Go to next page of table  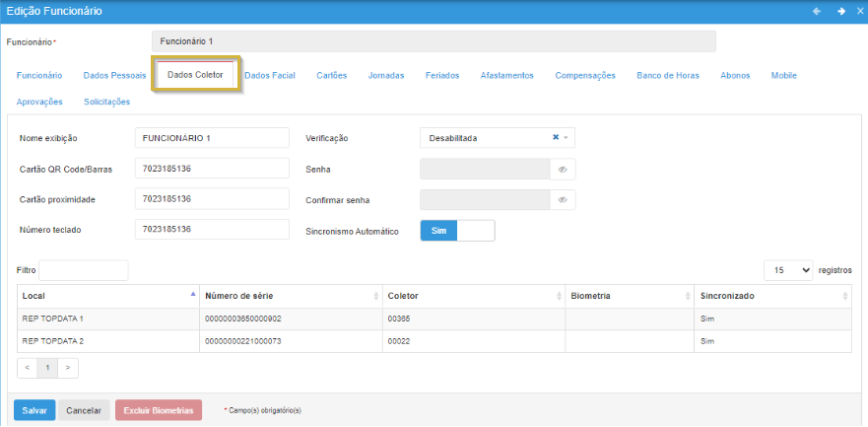[68, 368]
